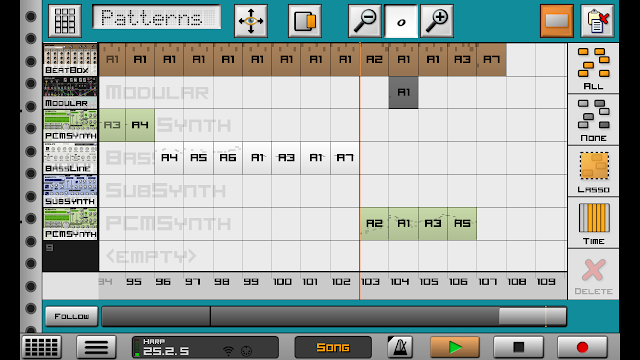Select the pan/move view tool
Viewport: 640px width, 360px height.
pos(251,21)
